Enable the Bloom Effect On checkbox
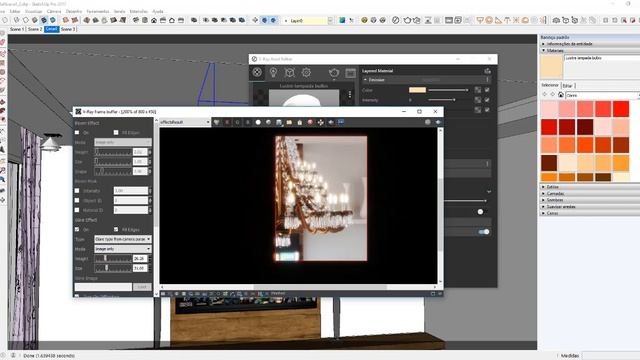Image resolution: width=640 pixels, height=360 pixels. click(x=77, y=133)
